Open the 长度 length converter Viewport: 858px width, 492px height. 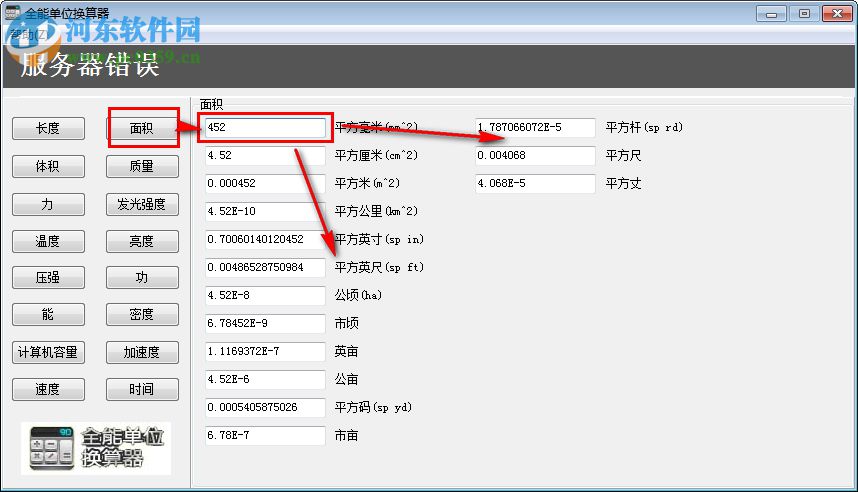pos(48,129)
